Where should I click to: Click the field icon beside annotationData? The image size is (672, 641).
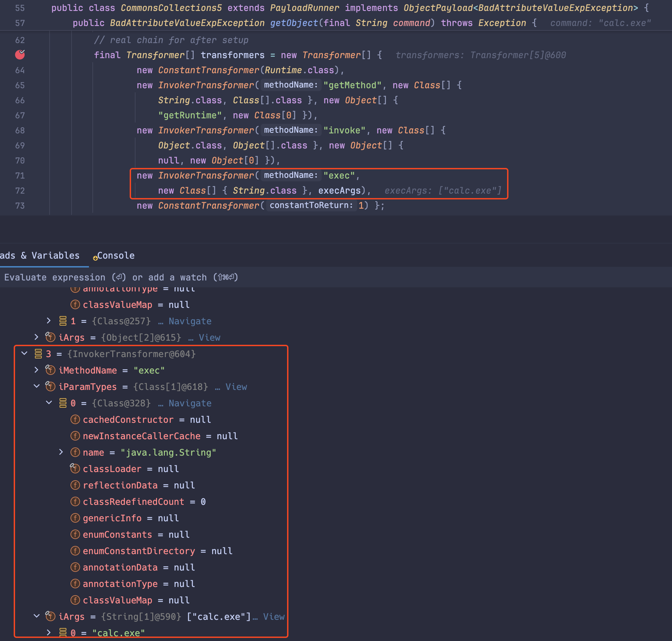coord(75,567)
